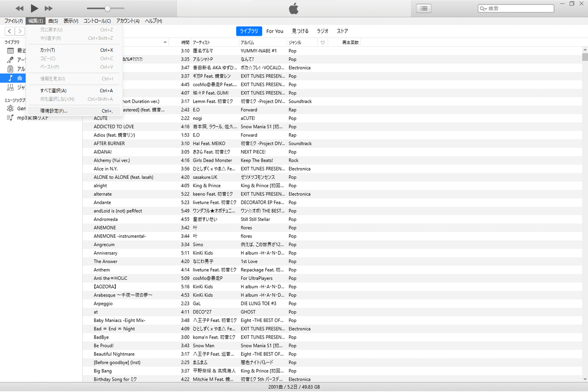Click the scrollbar up arrow
The width and height of the screenshot is (588, 392).
tap(585, 49)
